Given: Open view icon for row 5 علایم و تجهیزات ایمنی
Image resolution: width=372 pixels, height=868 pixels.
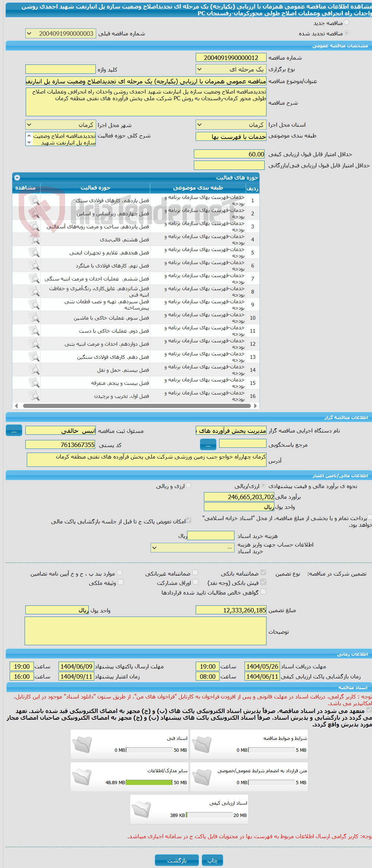Looking at the screenshot, I should tap(34, 253).
